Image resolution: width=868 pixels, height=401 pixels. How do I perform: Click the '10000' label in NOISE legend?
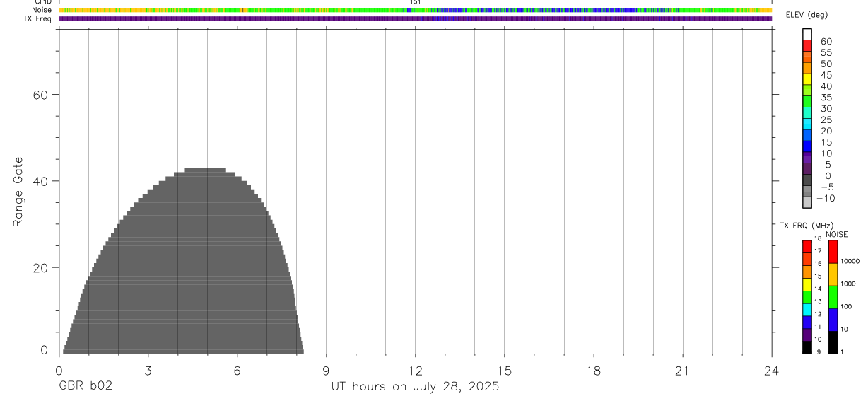point(850,261)
